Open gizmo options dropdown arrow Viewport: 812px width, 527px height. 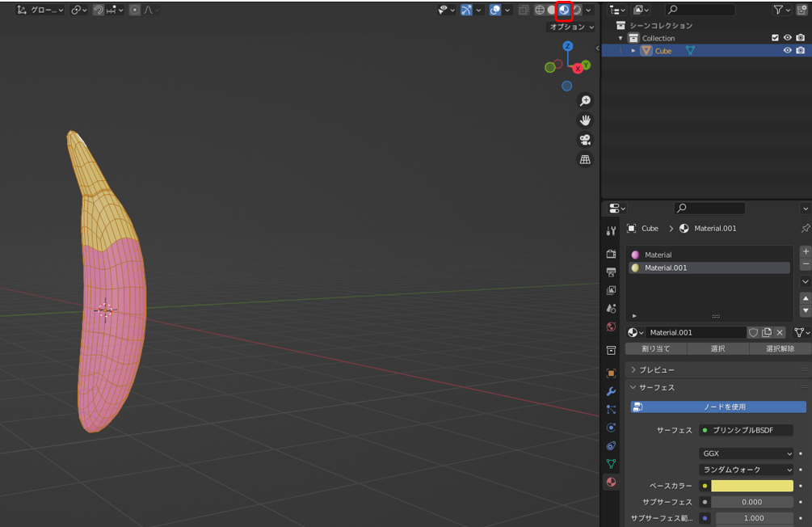pos(478,10)
